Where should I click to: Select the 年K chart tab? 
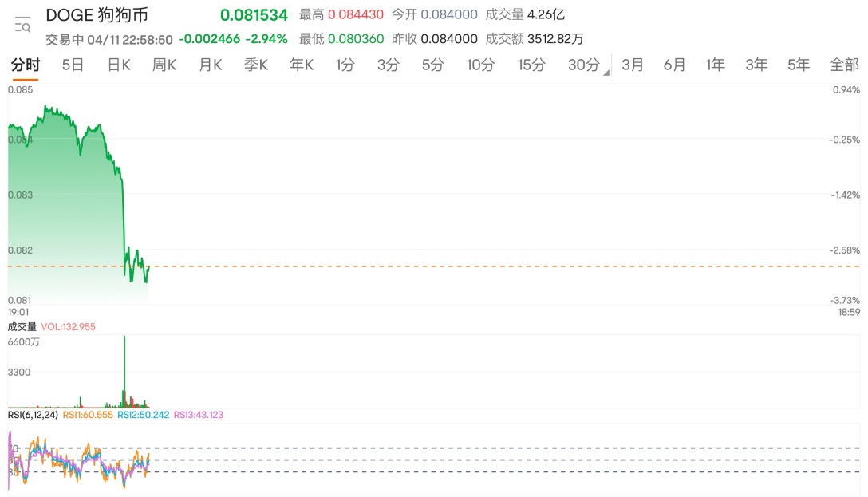[x=302, y=65]
